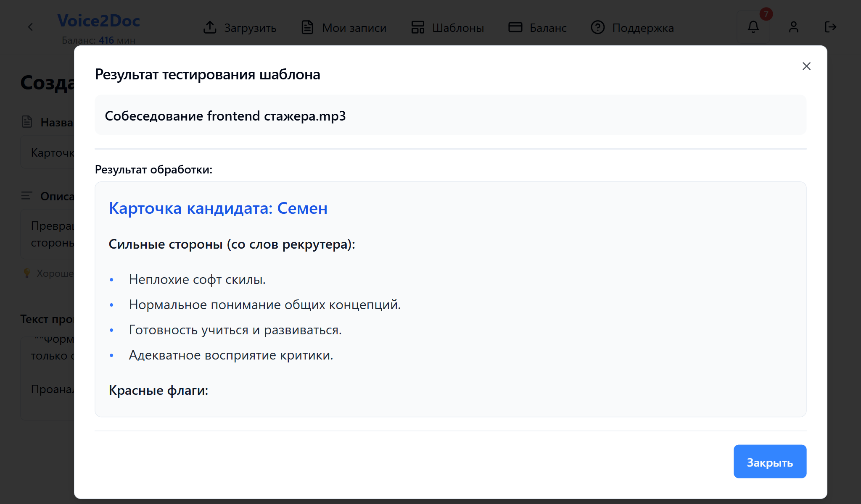
Task: Go back using the left chevron icon
Action: pyautogui.click(x=30, y=27)
